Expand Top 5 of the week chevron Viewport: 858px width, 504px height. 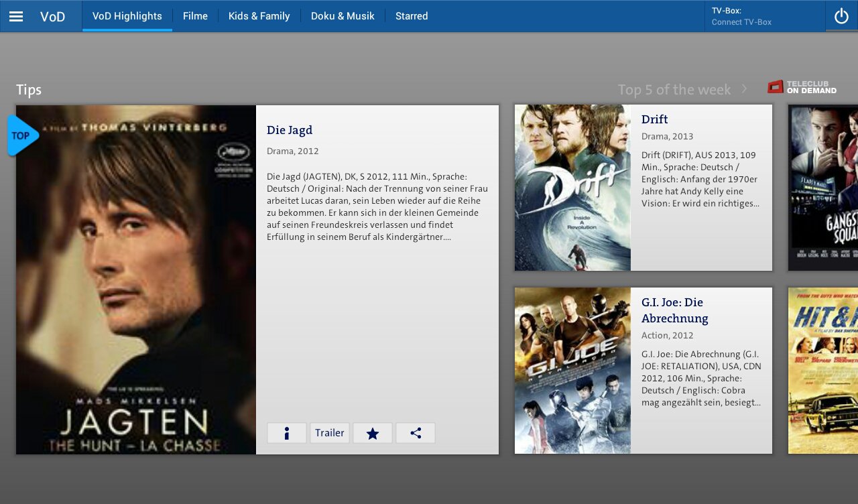click(x=744, y=89)
